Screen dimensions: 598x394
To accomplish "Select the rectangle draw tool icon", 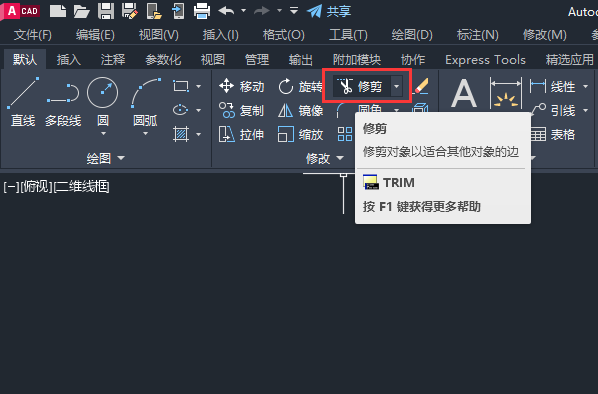I will (x=181, y=86).
